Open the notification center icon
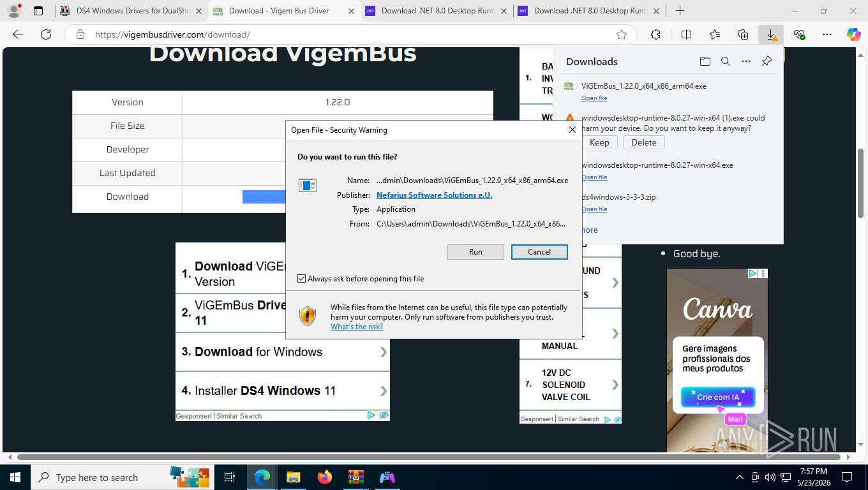 (x=847, y=477)
